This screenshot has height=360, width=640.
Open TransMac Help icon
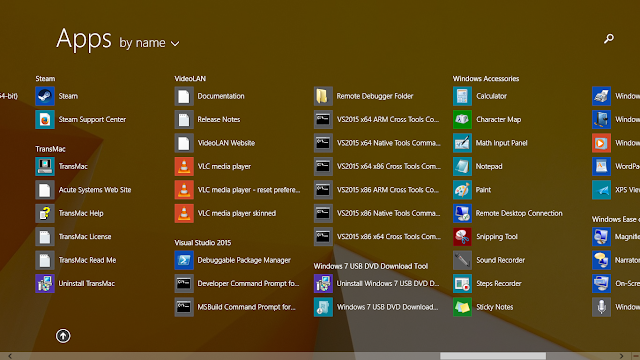click(x=45, y=213)
